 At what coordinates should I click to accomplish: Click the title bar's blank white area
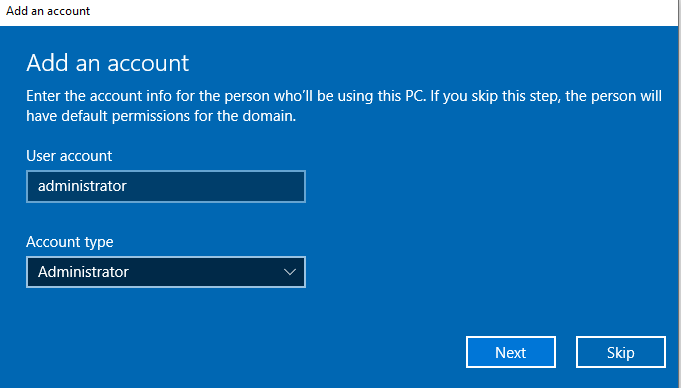coord(382,12)
